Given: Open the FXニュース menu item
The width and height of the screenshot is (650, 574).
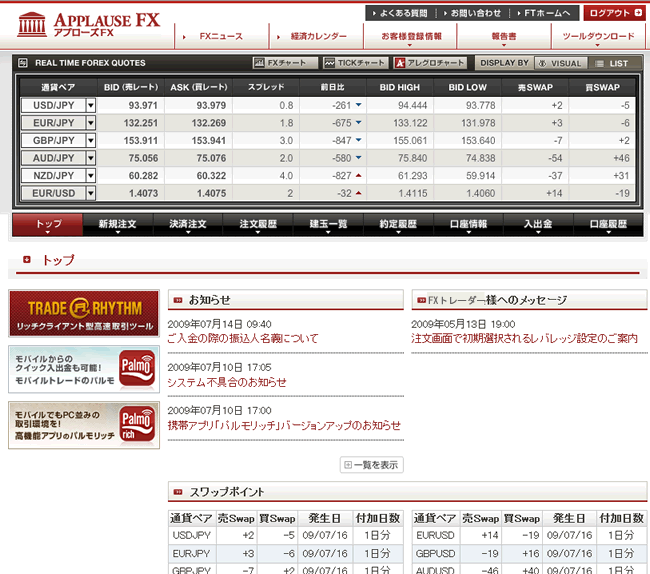Looking at the screenshot, I should click(x=221, y=36).
